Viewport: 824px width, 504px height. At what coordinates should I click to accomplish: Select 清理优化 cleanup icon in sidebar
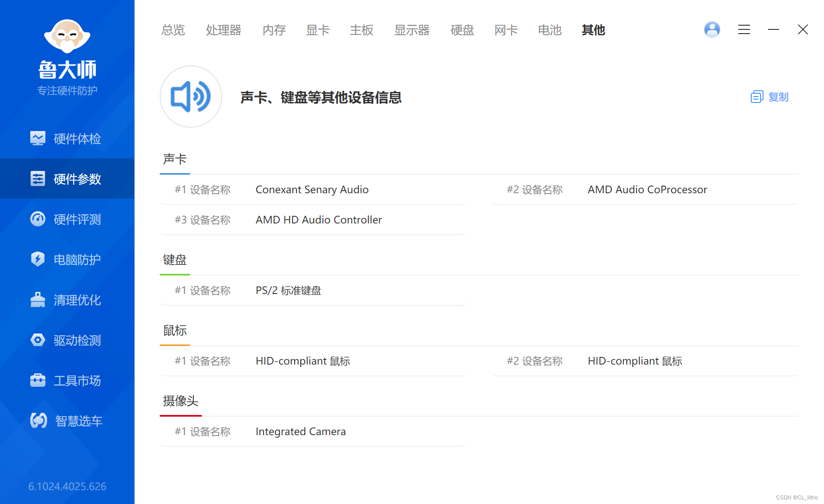coord(38,300)
